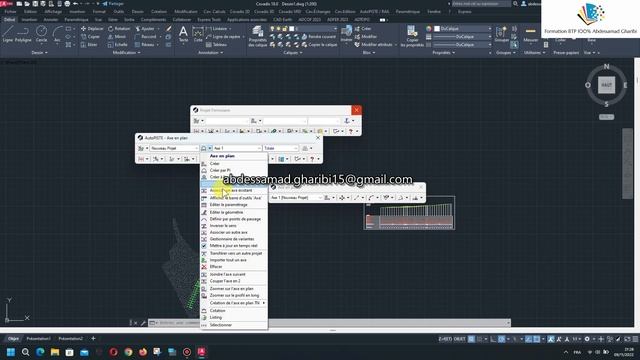Choose 'Inverser le sens' menu entry
The width and height of the screenshot is (640, 360).
pos(233,226)
